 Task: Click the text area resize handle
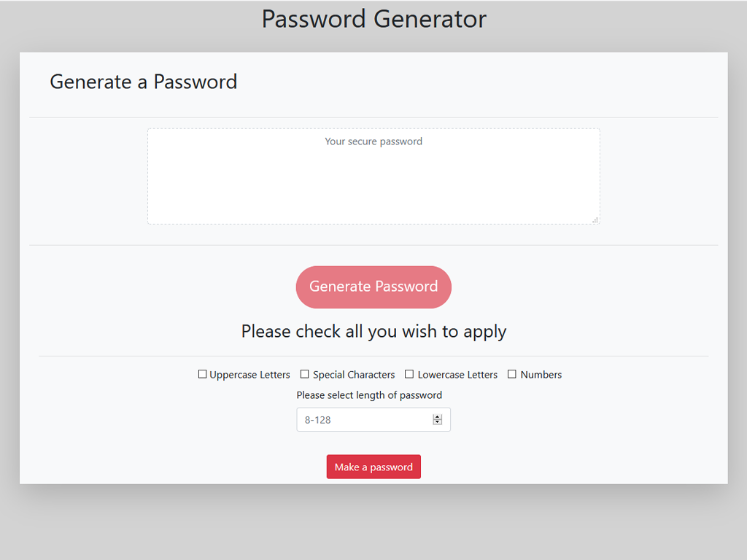(595, 219)
